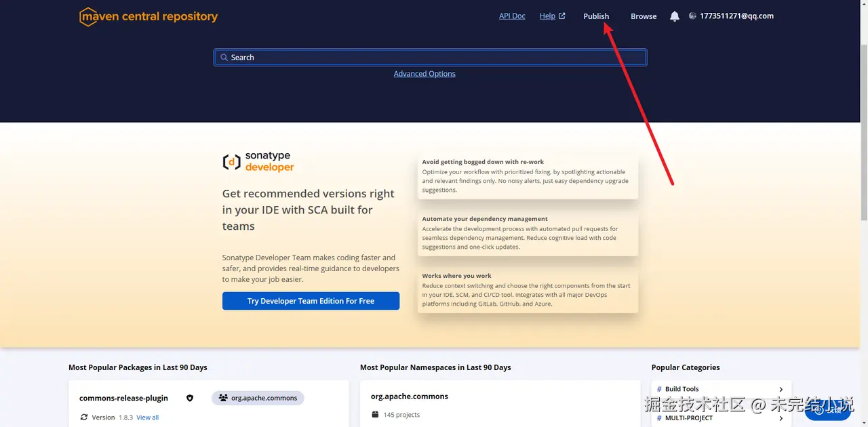868x427 pixels.
Task: Click the magnifier icon in search box
Action: pyautogui.click(x=224, y=58)
